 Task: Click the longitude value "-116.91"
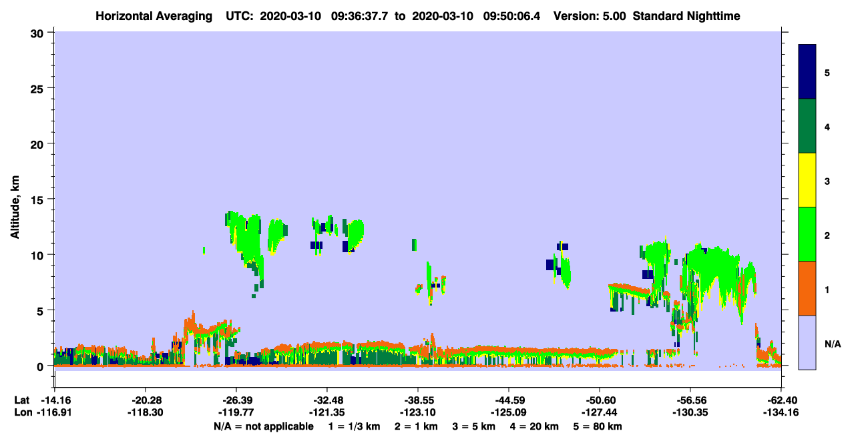click(x=54, y=413)
